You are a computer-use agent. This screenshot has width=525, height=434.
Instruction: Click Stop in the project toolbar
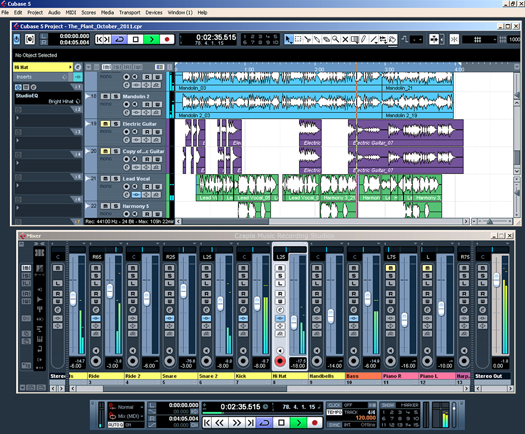(x=136, y=40)
